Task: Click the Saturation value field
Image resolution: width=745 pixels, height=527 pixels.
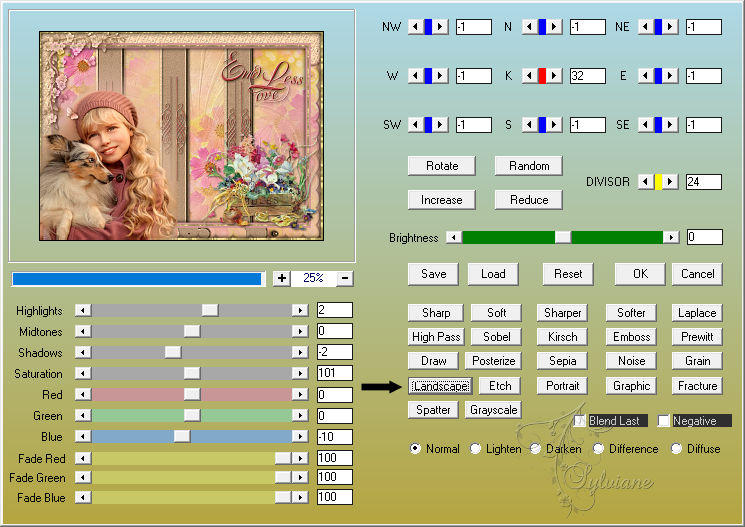Action: coord(335,373)
